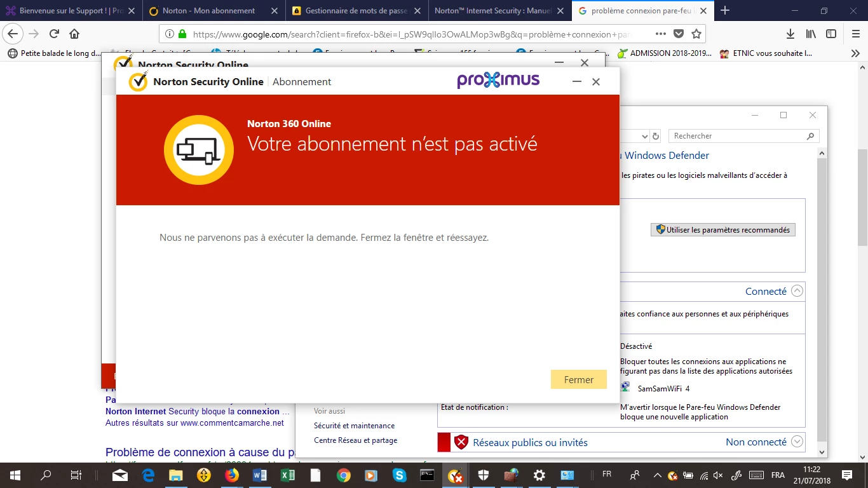868x488 pixels.
Task: Open Mail app from taskbar
Action: point(119,475)
